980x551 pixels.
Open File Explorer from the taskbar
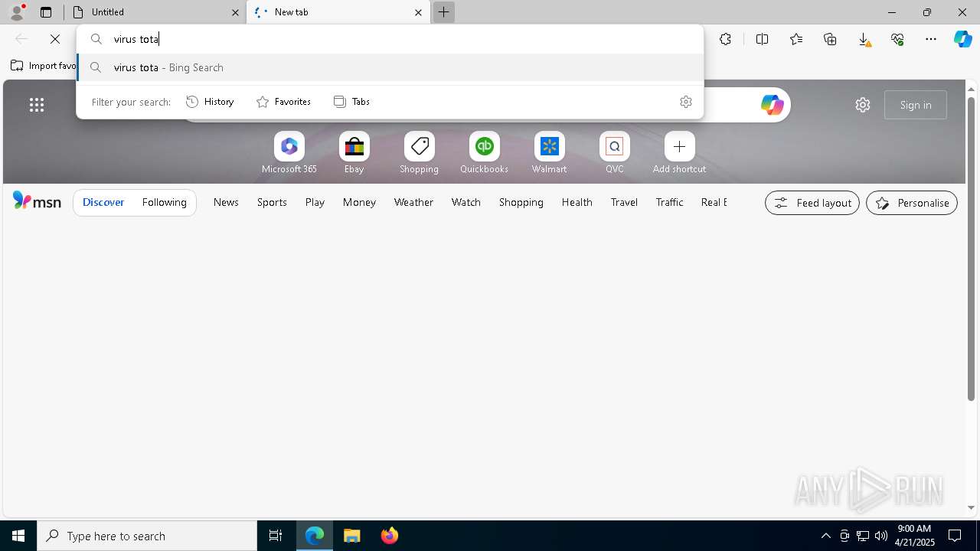pos(351,536)
